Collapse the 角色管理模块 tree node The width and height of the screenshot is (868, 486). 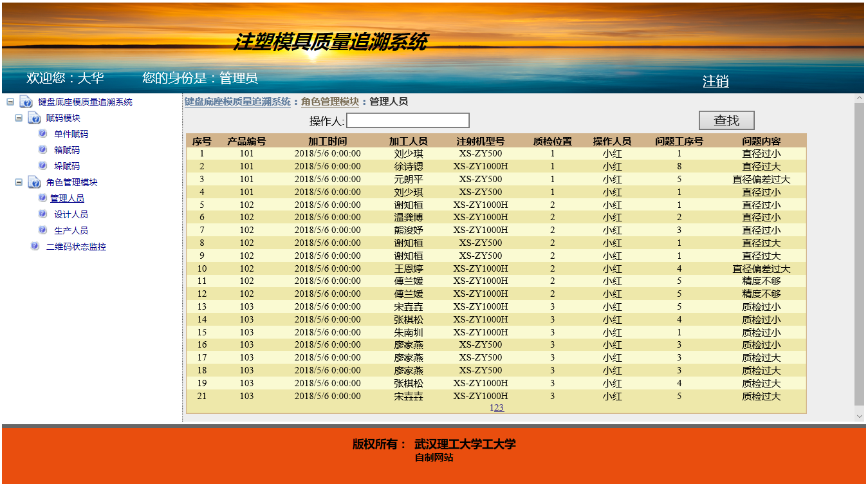click(x=19, y=182)
